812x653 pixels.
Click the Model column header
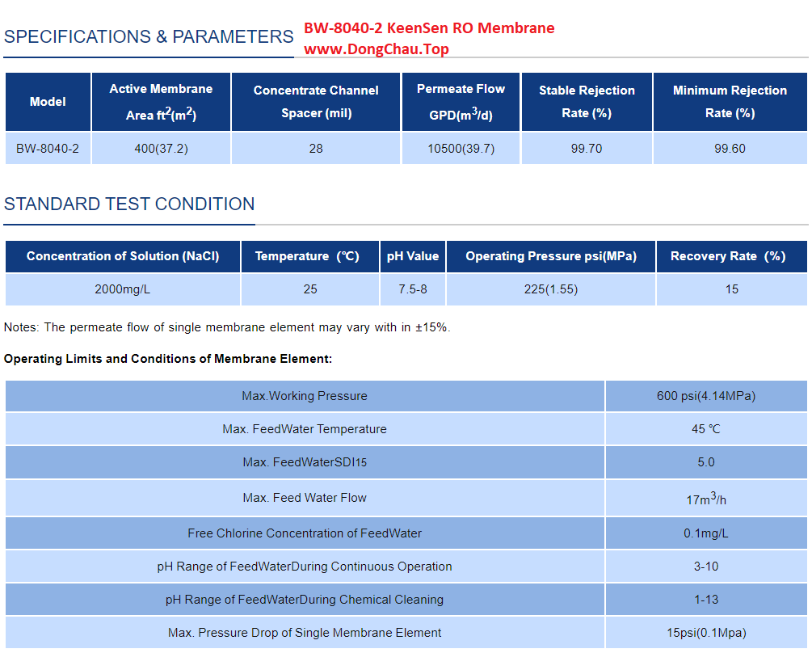[48, 102]
